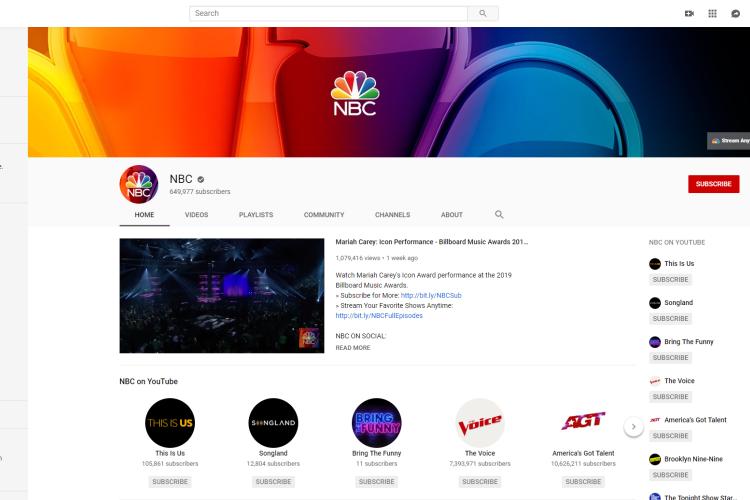This screenshot has height=500, width=750.
Task: Click '12,804 subscribers' under Songland
Action: coord(273,464)
